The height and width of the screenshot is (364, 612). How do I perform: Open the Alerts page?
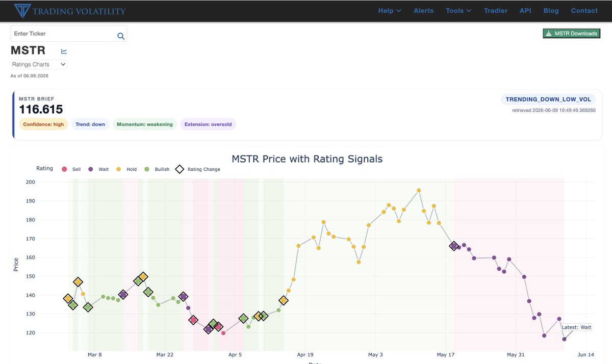click(423, 11)
